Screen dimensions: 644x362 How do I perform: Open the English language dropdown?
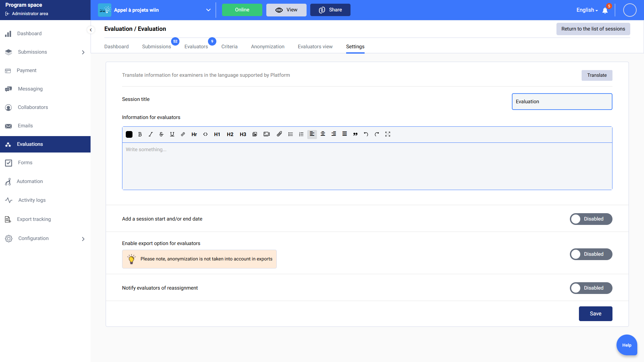[587, 10]
